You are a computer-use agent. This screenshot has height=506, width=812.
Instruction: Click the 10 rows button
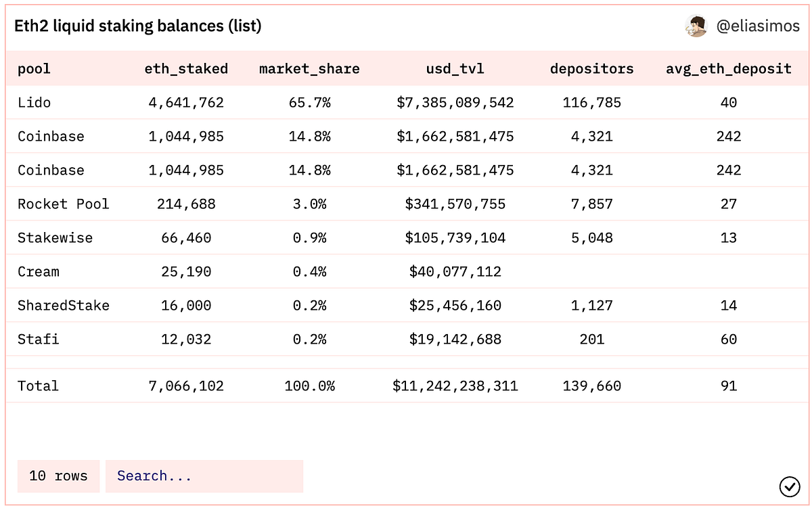click(58, 476)
